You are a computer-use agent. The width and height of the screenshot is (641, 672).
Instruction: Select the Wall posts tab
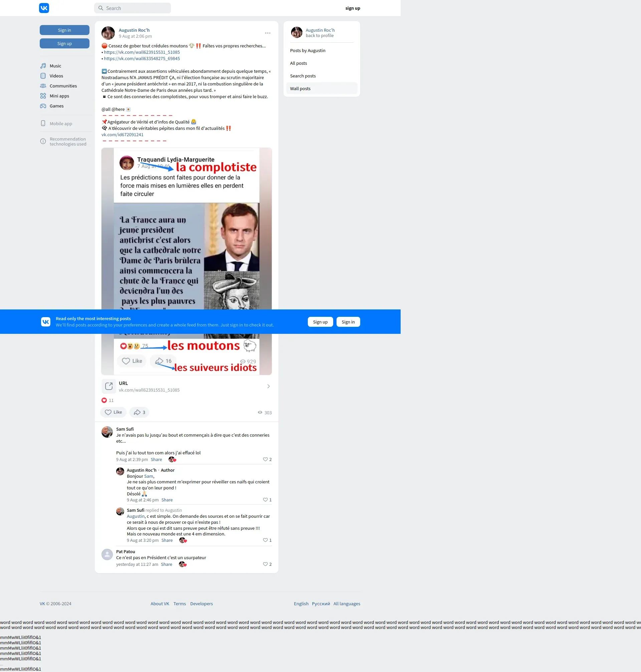pyautogui.click(x=300, y=88)
